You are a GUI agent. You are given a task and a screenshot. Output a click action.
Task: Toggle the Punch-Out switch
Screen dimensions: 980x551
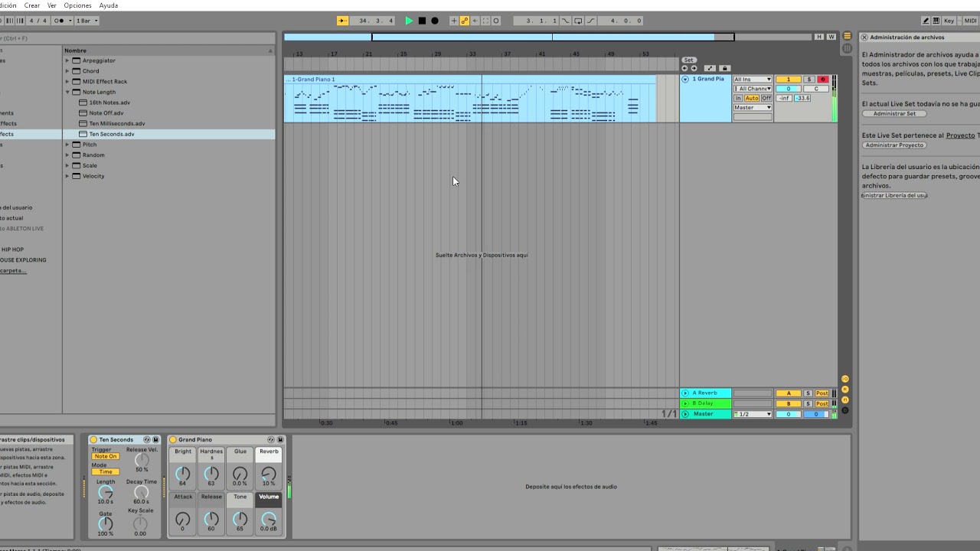(x=590, y=21)
